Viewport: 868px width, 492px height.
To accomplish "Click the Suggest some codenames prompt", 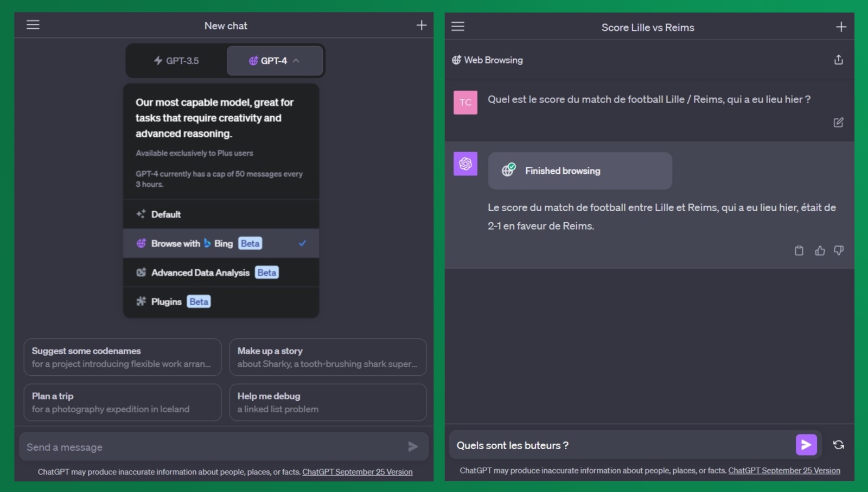I will tap(123, 357).
